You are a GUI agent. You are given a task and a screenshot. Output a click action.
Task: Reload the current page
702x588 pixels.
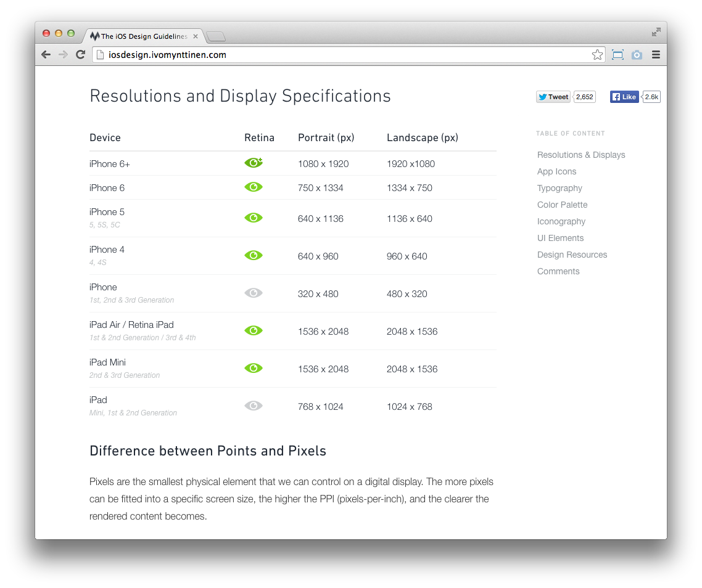coord(81,55)
